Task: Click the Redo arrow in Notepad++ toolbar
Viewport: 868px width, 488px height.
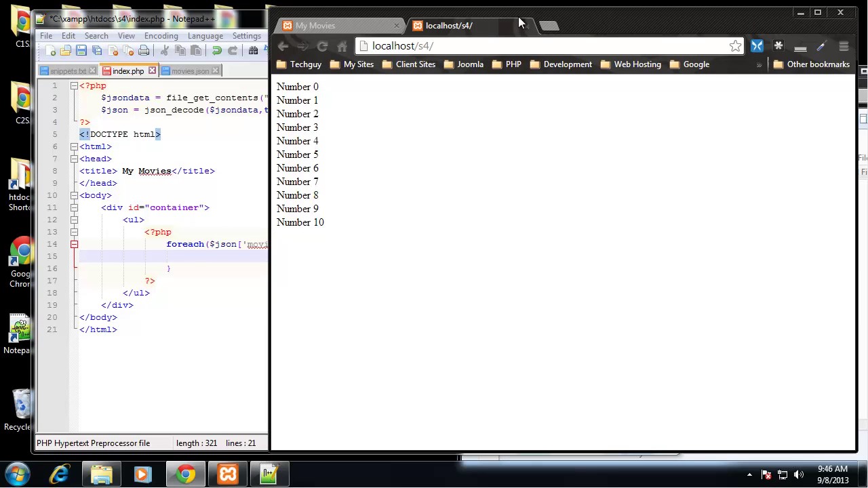Action: (232, 51)
